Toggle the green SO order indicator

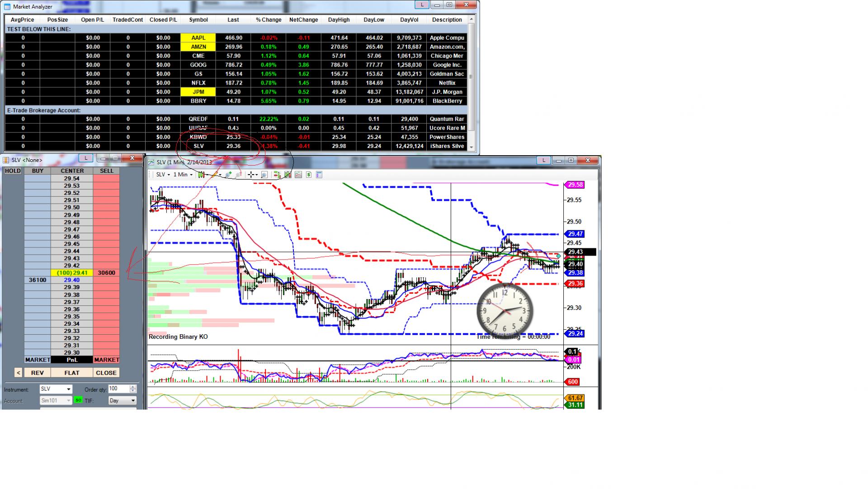(78, 400)
